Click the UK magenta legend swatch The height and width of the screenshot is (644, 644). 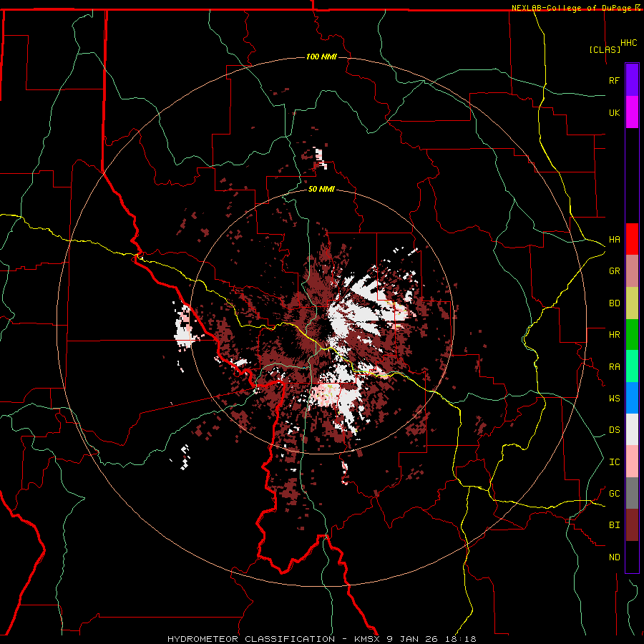[632, 112]
